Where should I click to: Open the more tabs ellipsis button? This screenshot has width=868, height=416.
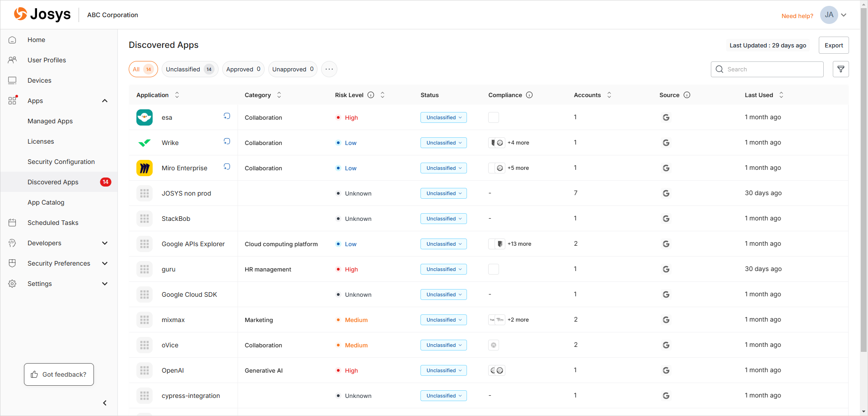point(329,69)
